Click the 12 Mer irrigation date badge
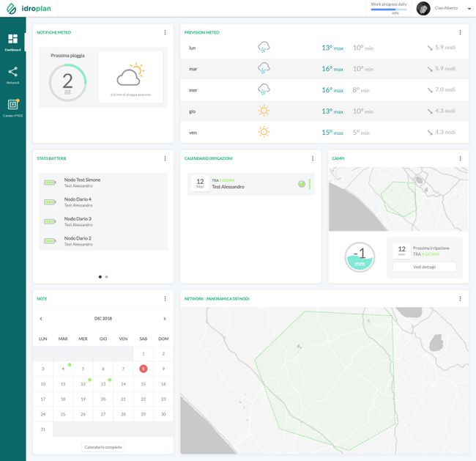The height and width of the screenshot is (461, 476). click(x=200, y=183)
